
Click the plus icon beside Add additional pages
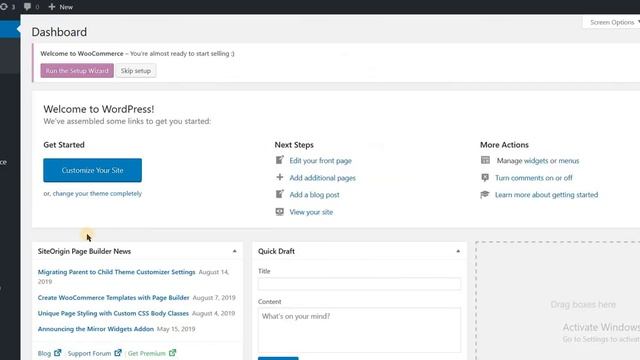(280, 177)
